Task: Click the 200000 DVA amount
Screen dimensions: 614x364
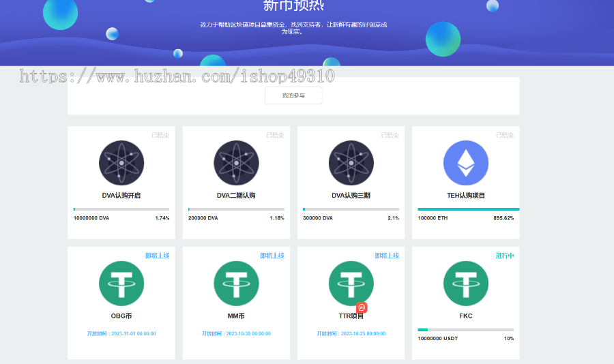Action: click(x=203, y=218)
